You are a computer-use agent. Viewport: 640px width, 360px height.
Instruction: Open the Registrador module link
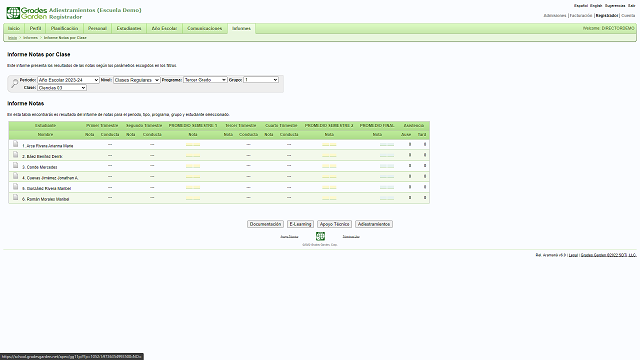[x=607, y=16]
